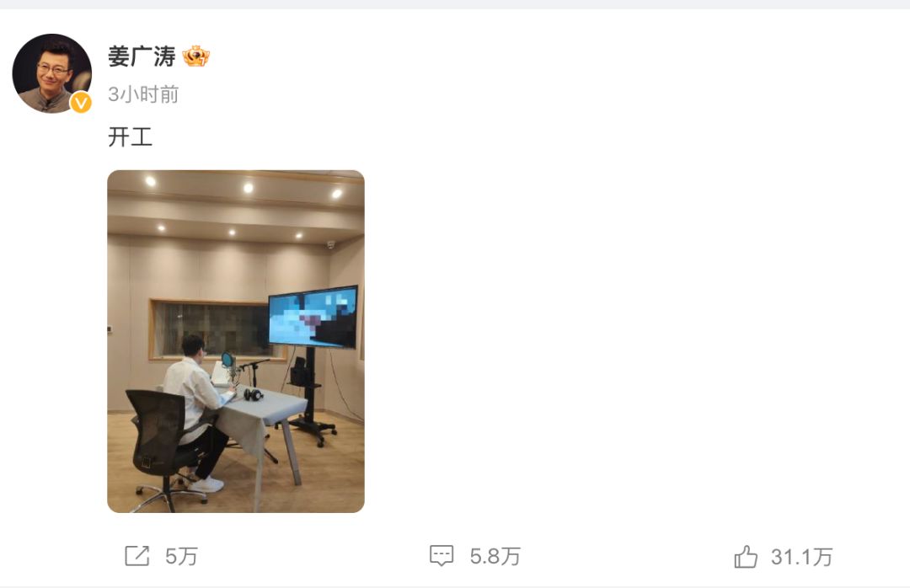Click the microphone with blue pop filter
The width and height of the screenshot is (910, 588).
point(228,363)
